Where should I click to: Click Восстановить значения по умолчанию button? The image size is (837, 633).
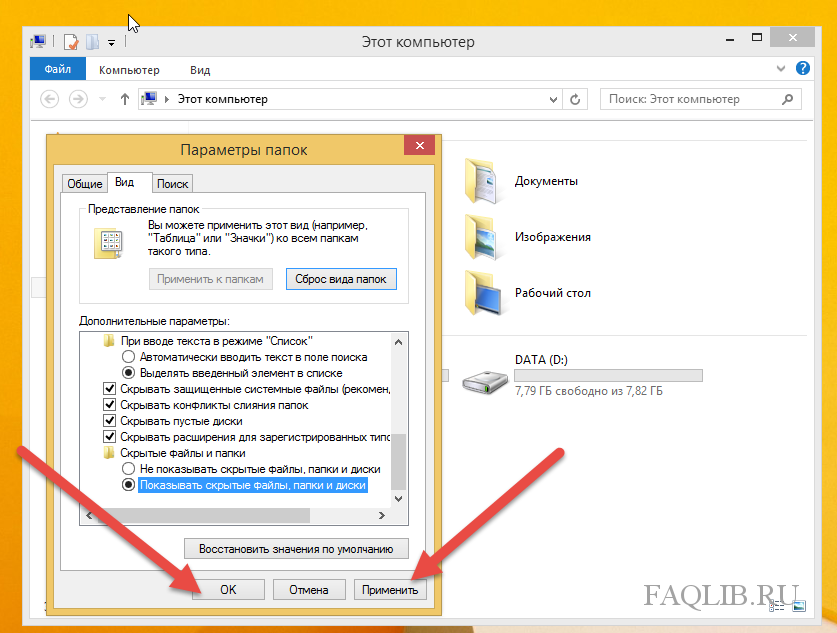296,549
